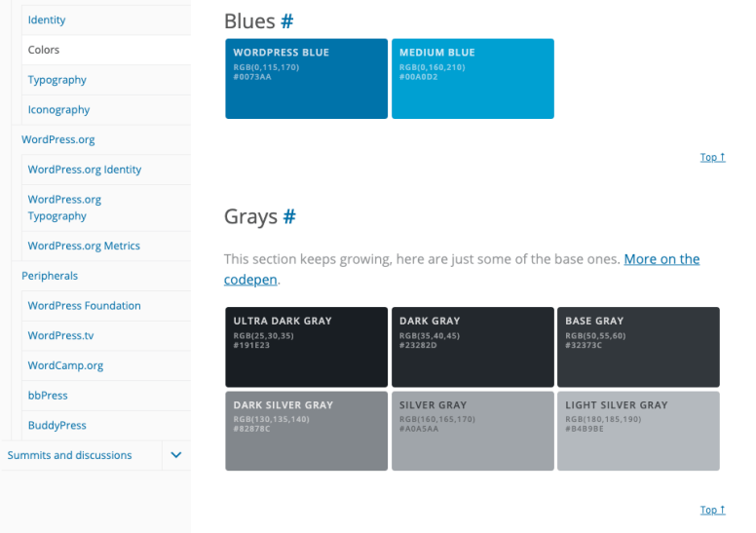Click the swatch with hex #23282D
Viewport: 756px width, 533px height.
pyautogui.click(x=472, y=347)
